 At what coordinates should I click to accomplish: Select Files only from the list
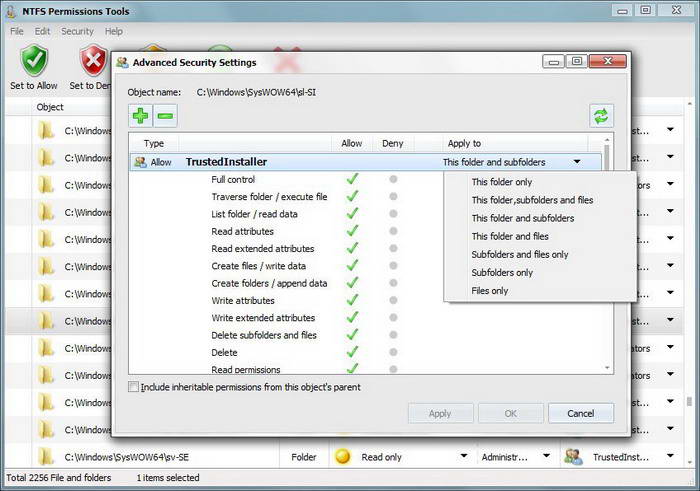(490, 291)
